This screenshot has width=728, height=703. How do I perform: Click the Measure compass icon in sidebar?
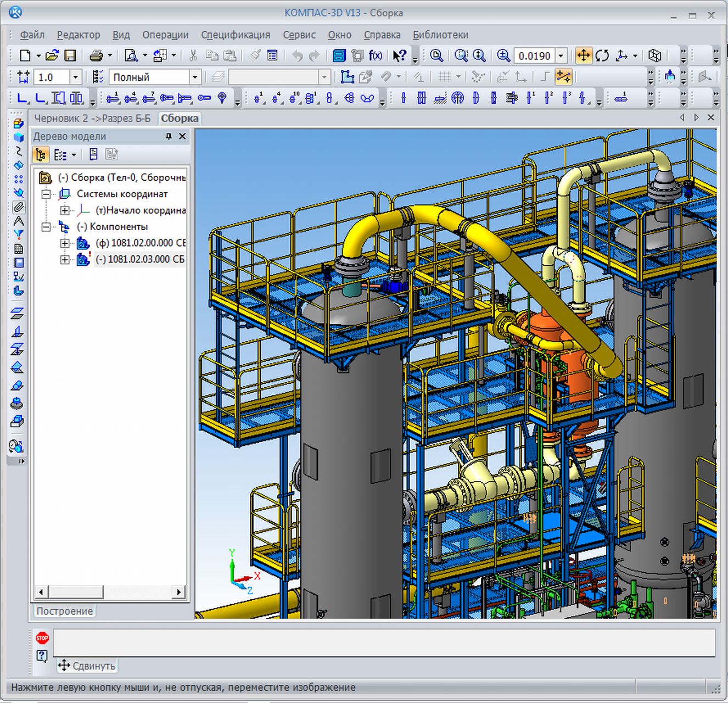click(18, 221)
